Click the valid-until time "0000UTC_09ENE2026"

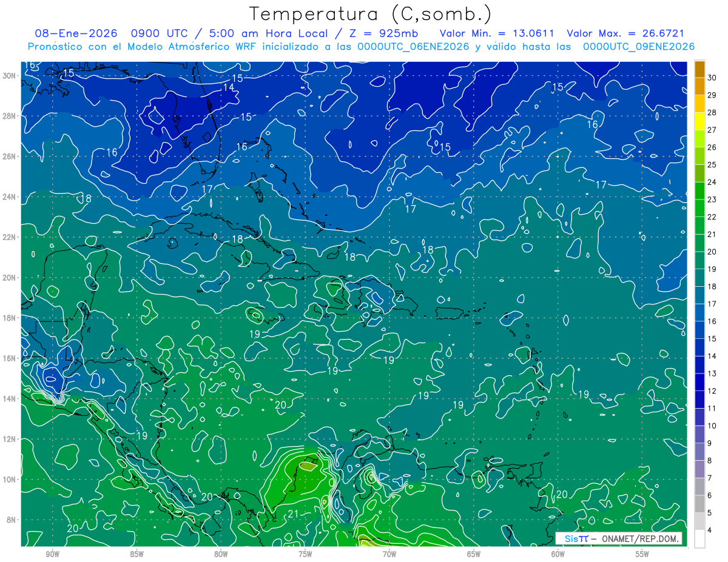[x=638, y=47]
